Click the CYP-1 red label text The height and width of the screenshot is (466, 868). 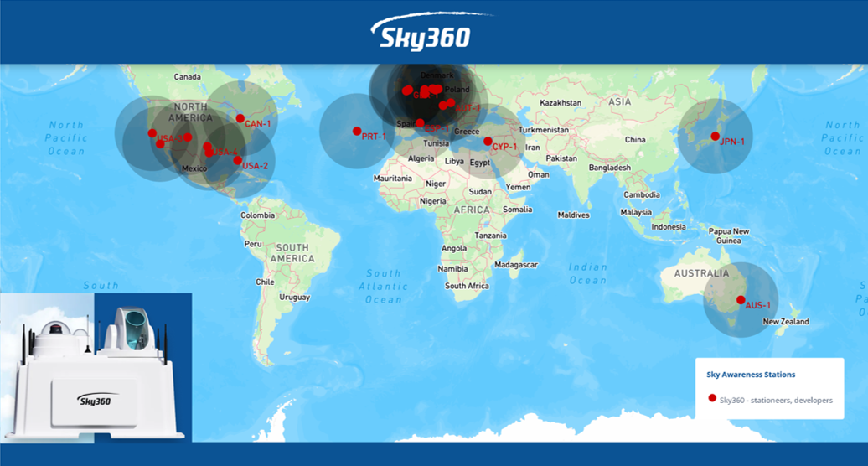[x=505, y=147]
